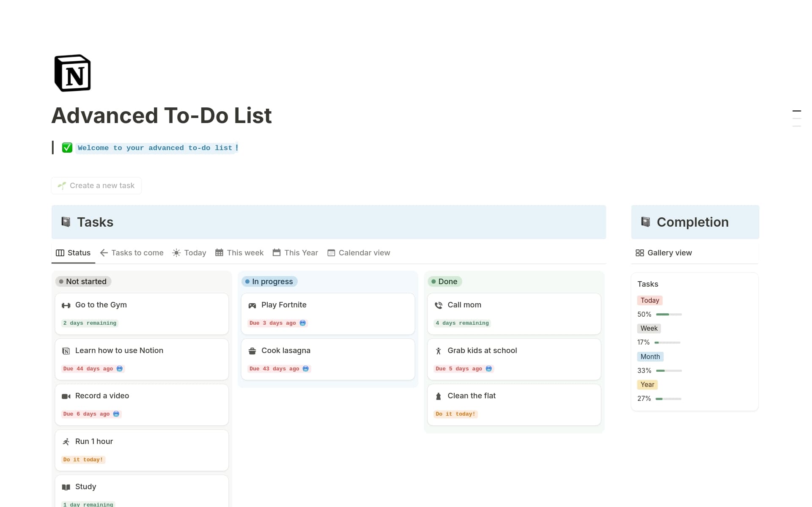Click the Notion logo on Learn how to use Notion
The height and width of the screenshot is (507, 812).
coord(66,351)
